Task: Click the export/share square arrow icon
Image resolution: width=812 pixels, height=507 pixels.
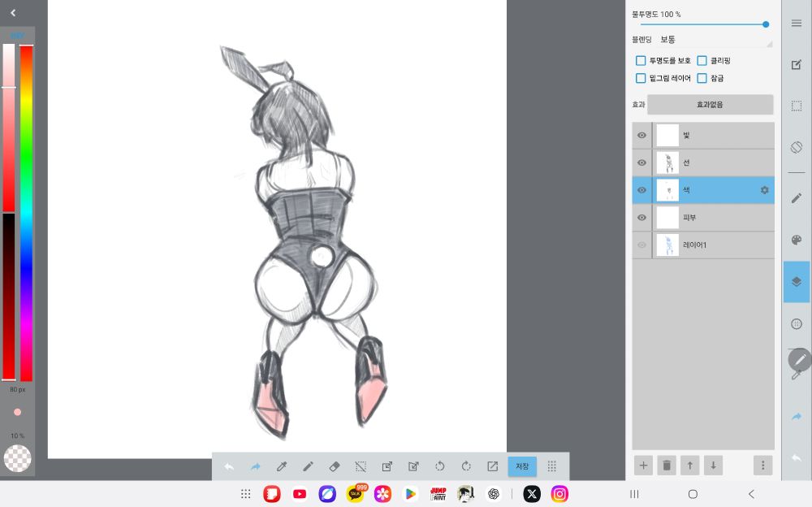Action: (493, 466)
